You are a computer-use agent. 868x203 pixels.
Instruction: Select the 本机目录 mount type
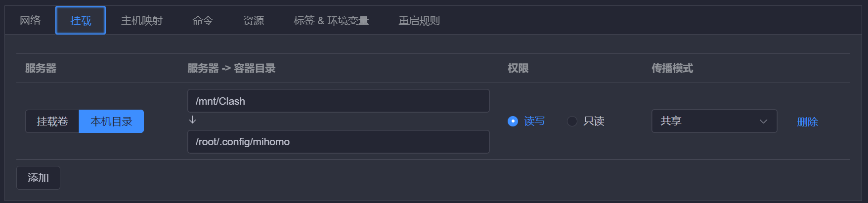point(111,122)
